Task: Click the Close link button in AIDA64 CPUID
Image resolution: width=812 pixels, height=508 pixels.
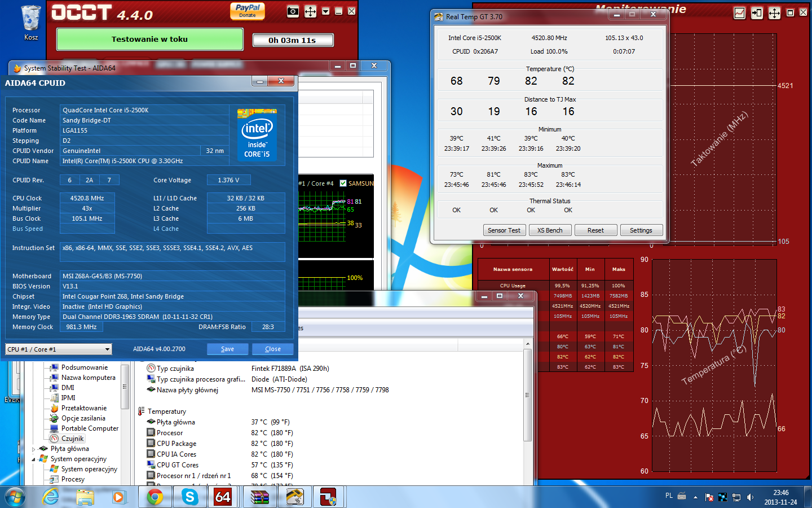Action: point(273,349)
